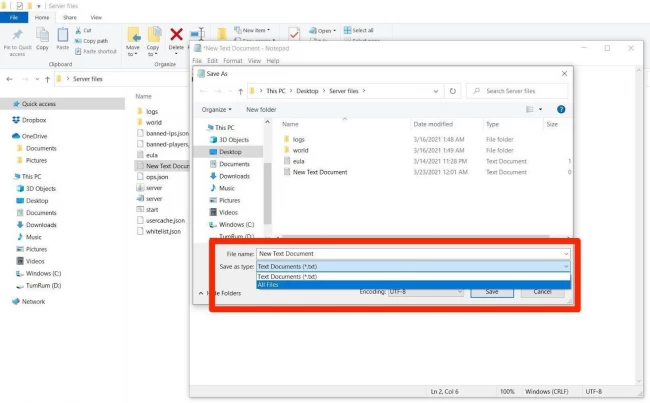Click the File name input field
The height and width of the screenshot is (403, 650).
click(x=409, y=253)
